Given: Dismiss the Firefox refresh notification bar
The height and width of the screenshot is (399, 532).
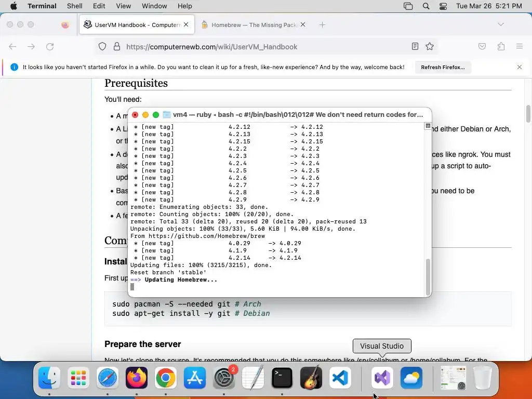Looking at the screenshot, I should pos(520,67).
